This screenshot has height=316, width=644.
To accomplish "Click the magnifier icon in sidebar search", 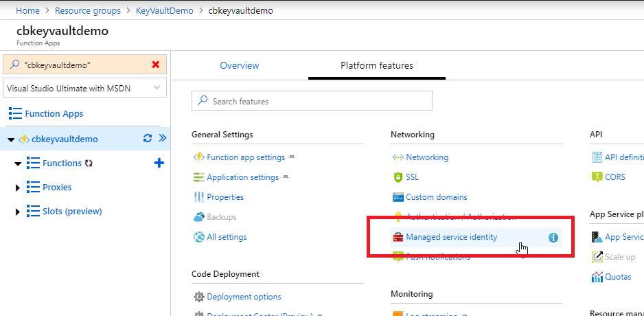I will click(x=15, y=64).
